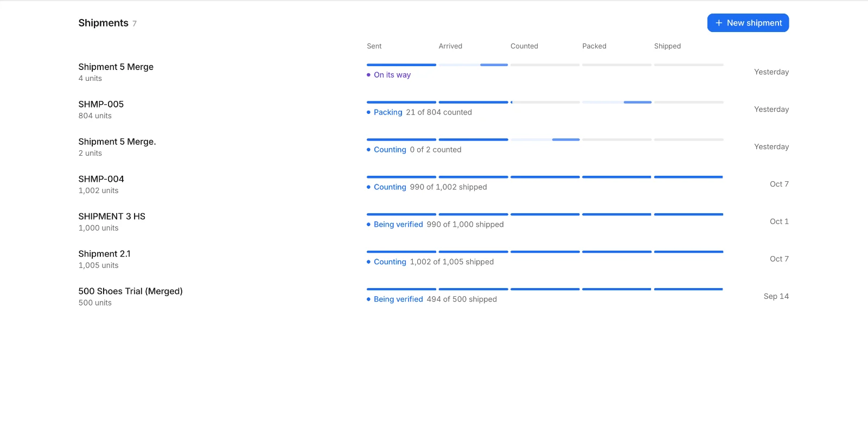Viewport: 868px width, 447px height.
Task: Click the Shipped progress bar of SHMP-004
Action: (x=688, y=177)
